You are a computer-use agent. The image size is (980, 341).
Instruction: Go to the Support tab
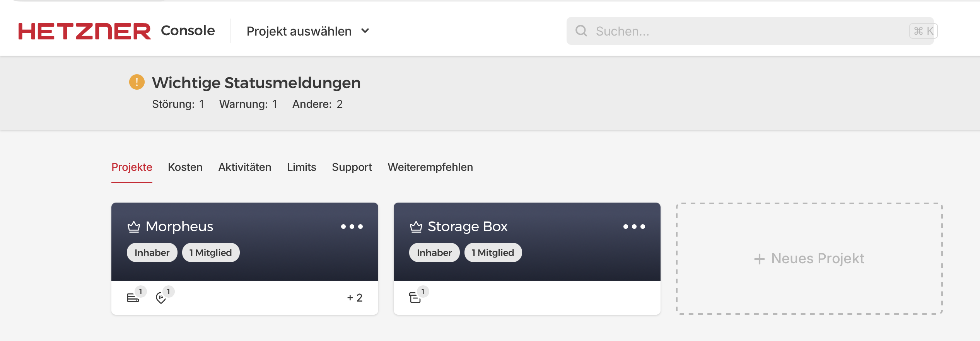coord(352,167)
